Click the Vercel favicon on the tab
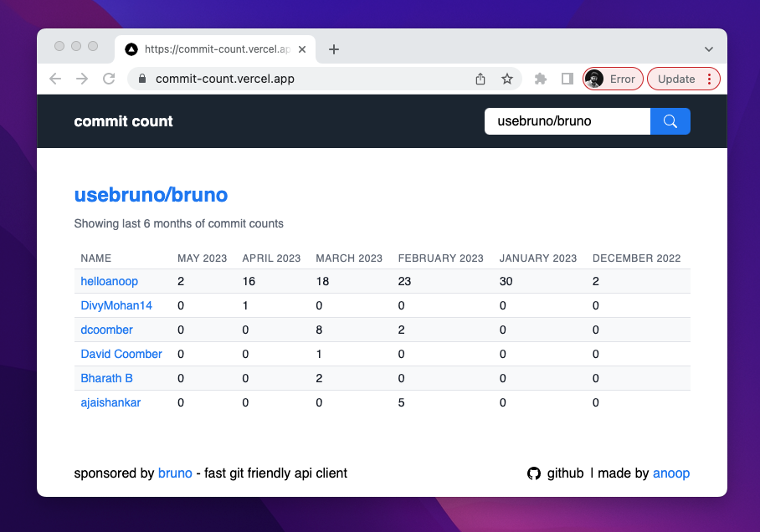The width and height of the screenshot is (760, 532). pos(131,49)
